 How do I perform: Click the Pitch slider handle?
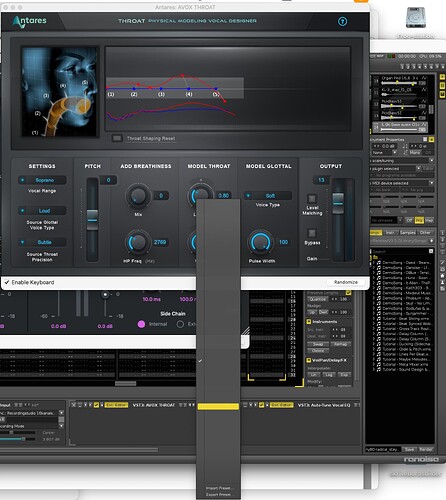[92, 219]
